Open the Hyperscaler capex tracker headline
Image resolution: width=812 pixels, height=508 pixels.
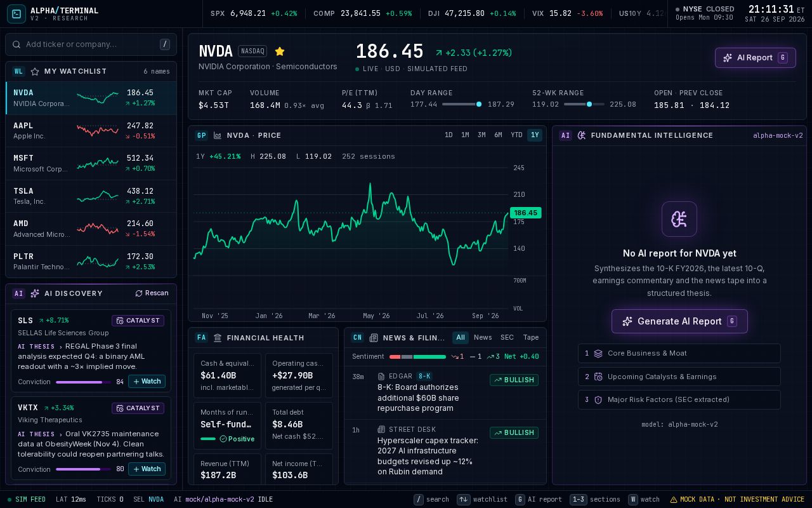click(428, 456)
